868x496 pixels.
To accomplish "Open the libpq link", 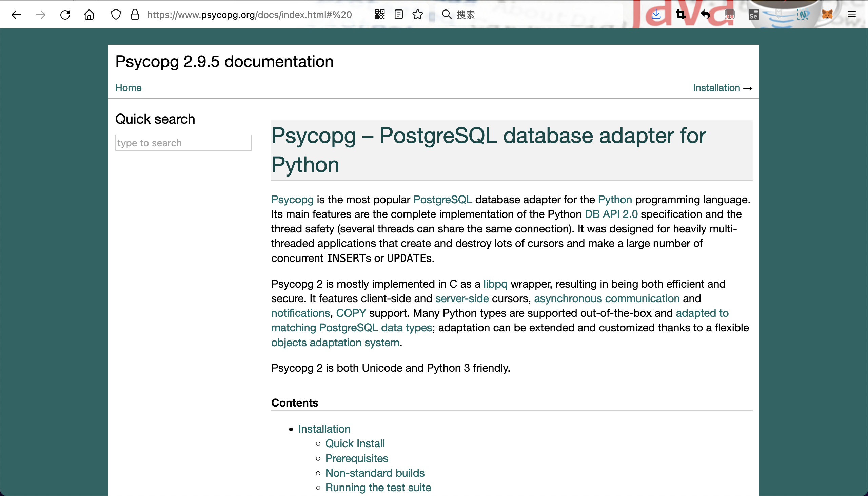I will (x=495, y=284).
